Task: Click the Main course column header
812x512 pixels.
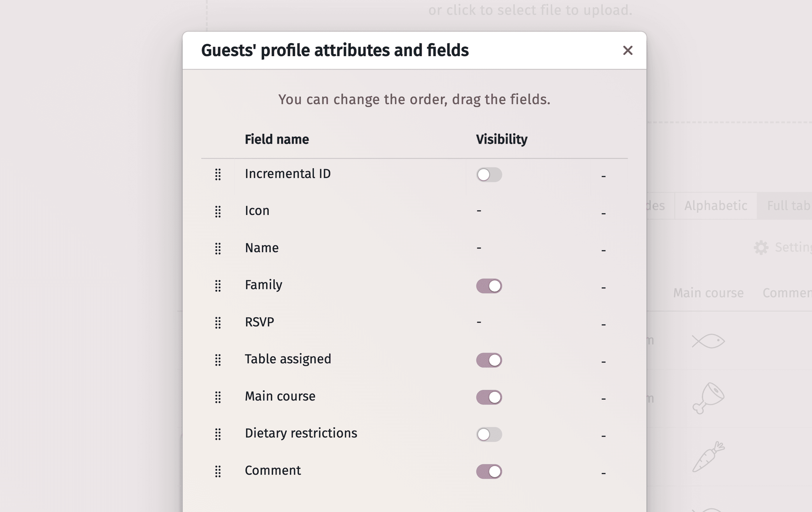Action: point(708,293)
